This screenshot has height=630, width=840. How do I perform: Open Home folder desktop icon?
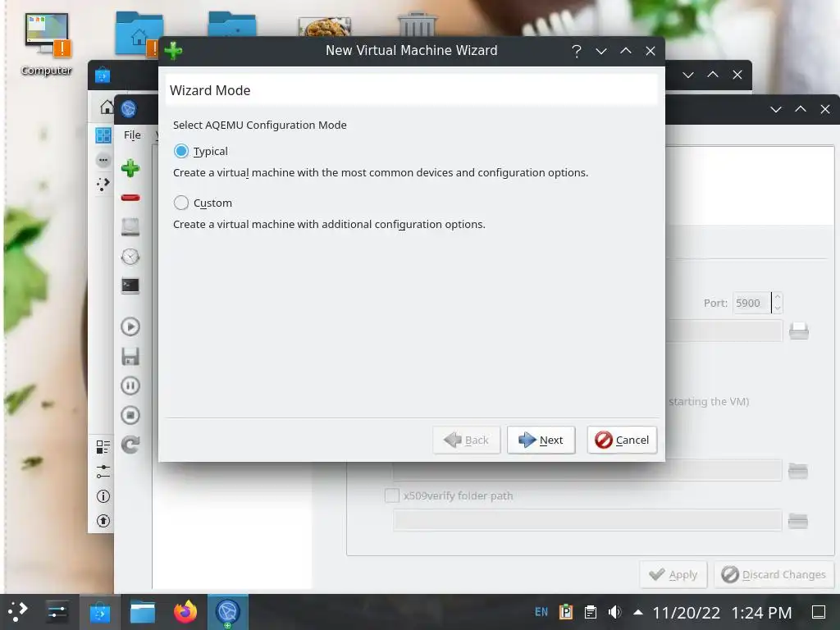[x=139, y=33]
